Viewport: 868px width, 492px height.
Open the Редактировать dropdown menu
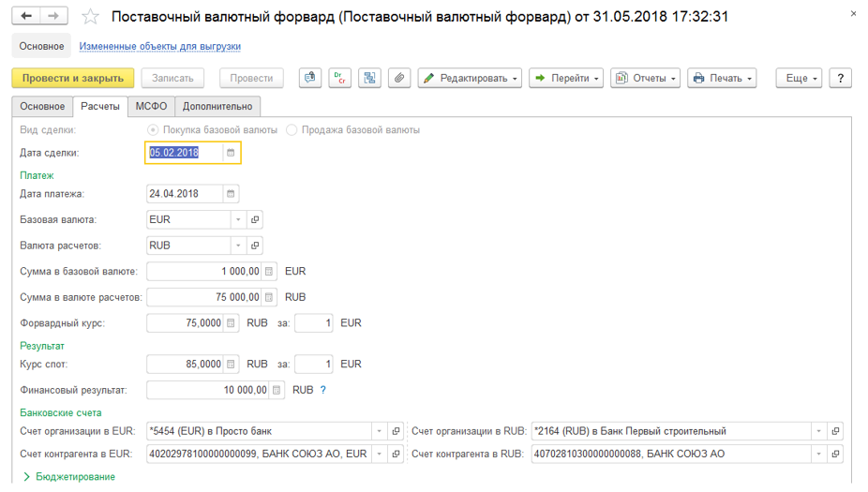470,78
